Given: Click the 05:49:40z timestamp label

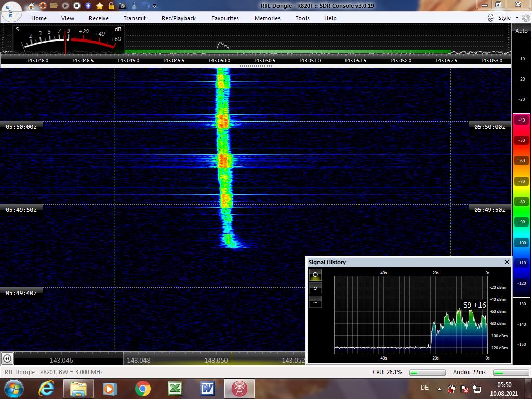Looking at the screenshot, I should pyautogui.click(x=21, y=293).
